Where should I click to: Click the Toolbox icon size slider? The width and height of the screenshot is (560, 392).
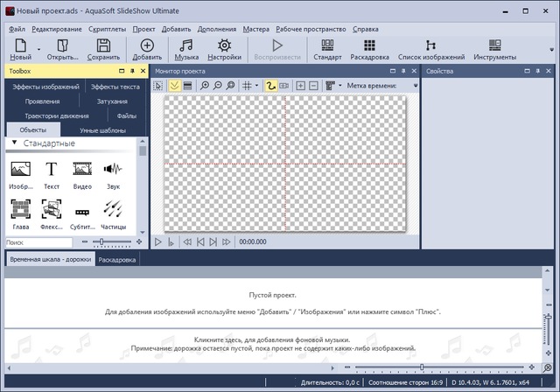(x=105, y=241)
